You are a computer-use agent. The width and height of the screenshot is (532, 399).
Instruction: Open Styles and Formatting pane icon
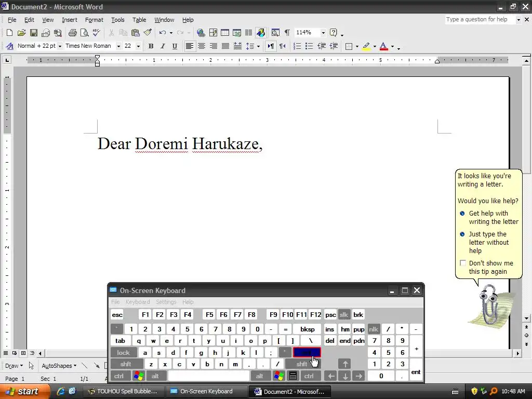pyautogui.click(x=10, y=46)
